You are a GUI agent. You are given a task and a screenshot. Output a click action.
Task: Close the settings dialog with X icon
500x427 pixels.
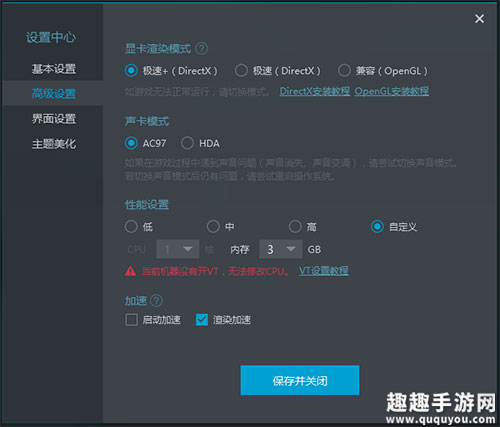click(x=479, y=19)
